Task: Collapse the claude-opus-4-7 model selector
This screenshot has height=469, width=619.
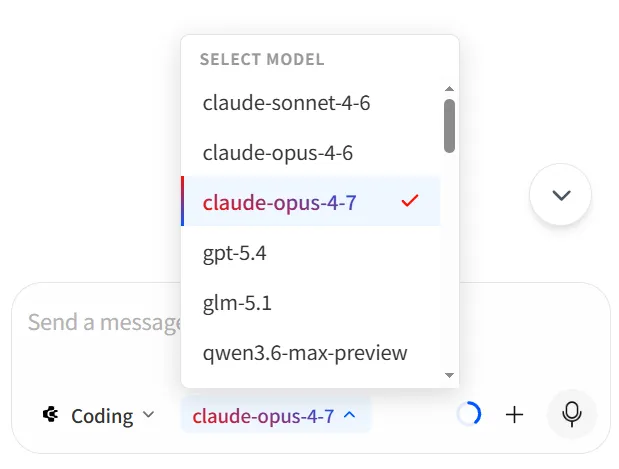Action: [x=263, y=415]
